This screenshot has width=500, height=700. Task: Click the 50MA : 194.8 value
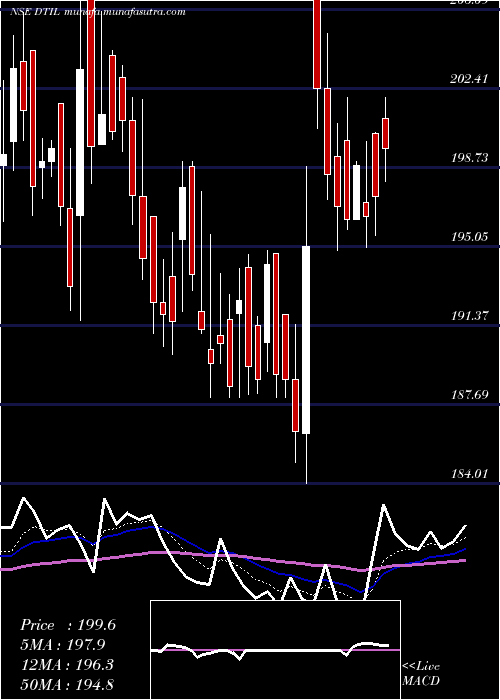68,685
